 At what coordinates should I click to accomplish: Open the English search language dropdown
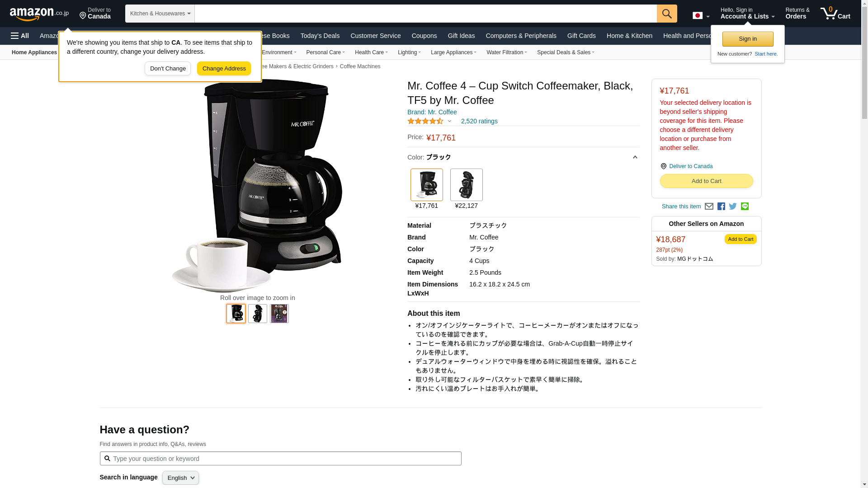pyautogui.click(x=180, y=478)
